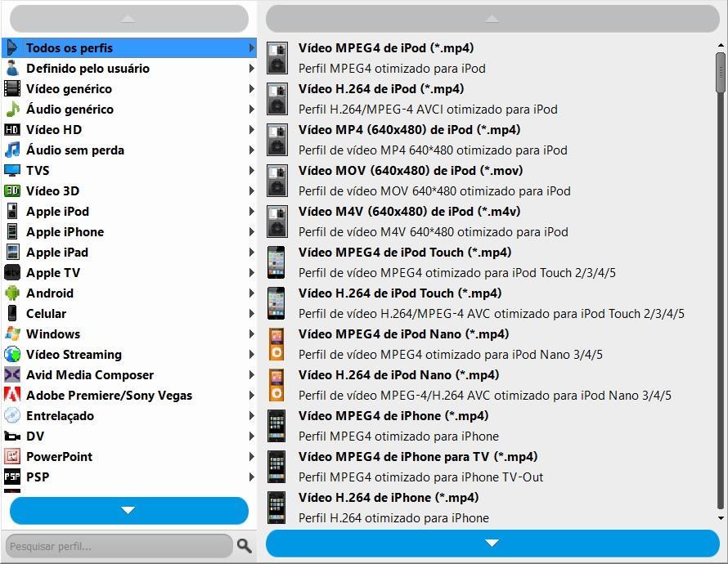Select 'Vídeo H.264 de iPod Touch' profile
This screenshot has width=728, height=564.
[x=490, y=303]
